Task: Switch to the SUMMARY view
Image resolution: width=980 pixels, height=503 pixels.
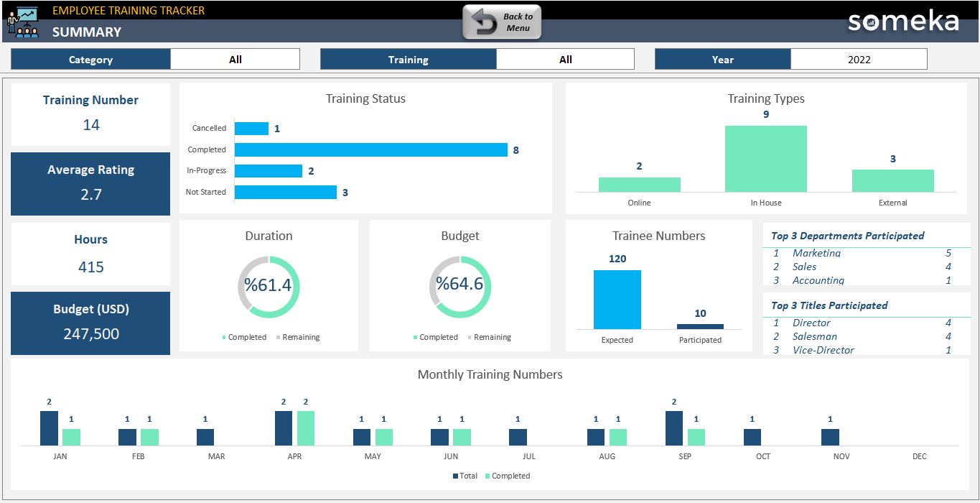Action: (x=86, y=32)
